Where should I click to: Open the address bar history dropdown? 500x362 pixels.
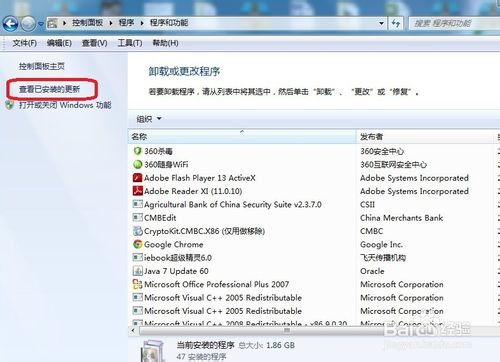pos(381,23)
